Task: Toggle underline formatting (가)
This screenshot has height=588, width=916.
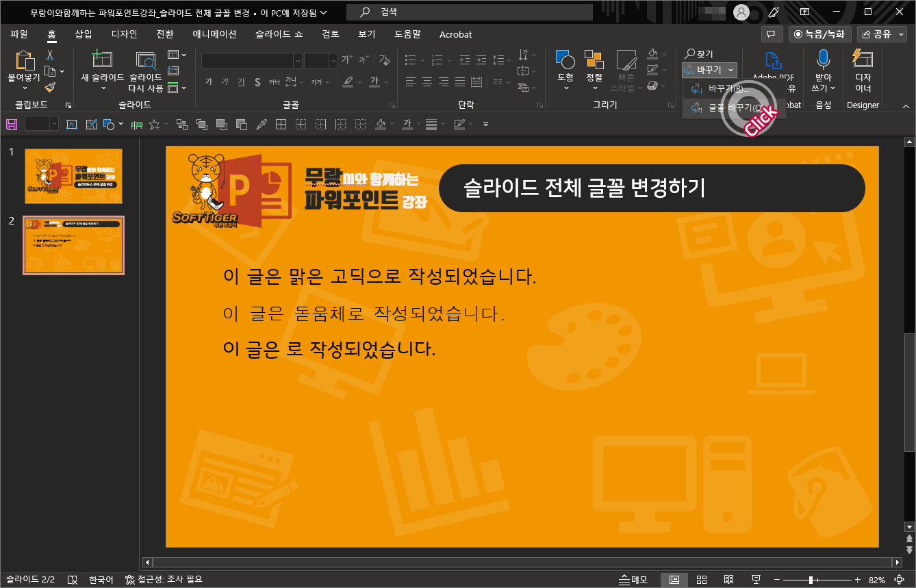Action: pos(241,81)
